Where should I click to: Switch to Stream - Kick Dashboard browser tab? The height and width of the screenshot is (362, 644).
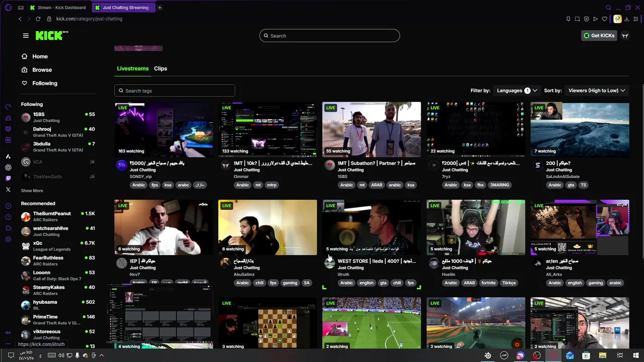click(58, 8)
